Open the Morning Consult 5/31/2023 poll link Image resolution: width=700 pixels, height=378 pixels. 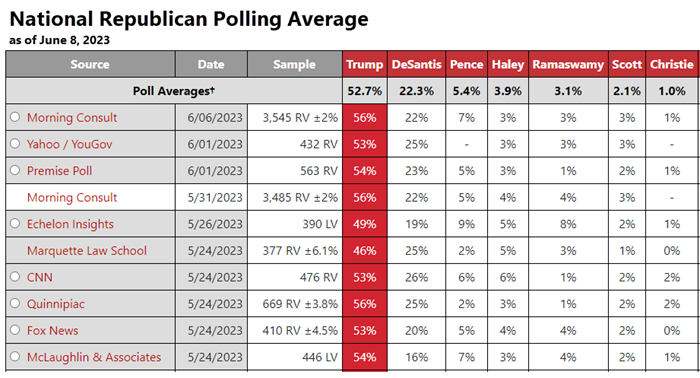[72, 197]
